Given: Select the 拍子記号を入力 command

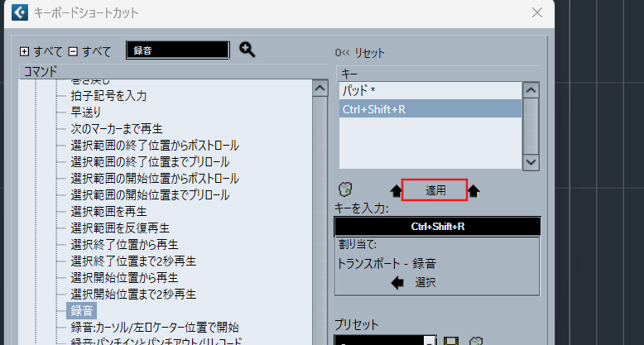Looking at the screenshot, I should click(108, 96).
